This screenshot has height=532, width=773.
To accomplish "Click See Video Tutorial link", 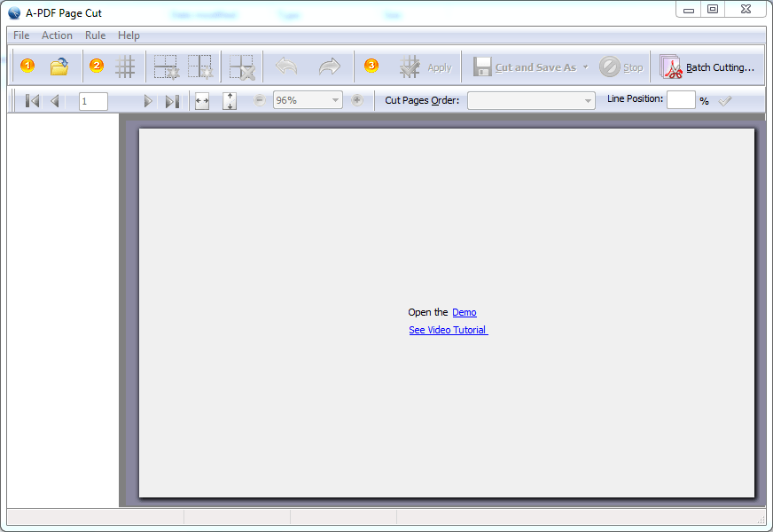I will tap(449, 330).
